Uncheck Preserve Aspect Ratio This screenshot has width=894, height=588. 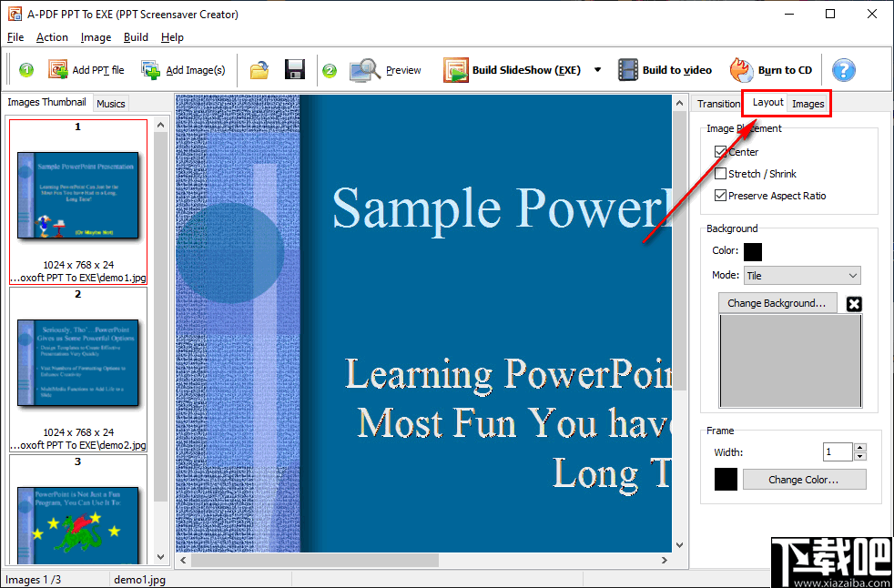[x=722, y=195]
